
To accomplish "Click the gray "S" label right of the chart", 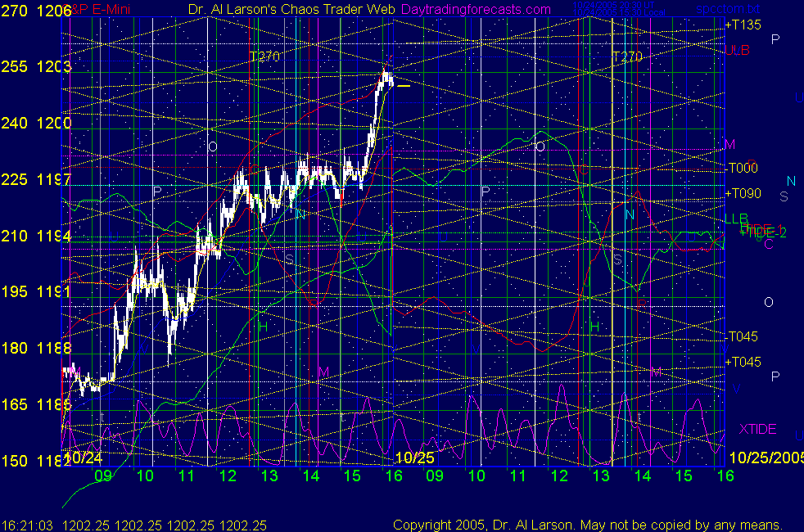I will click(784, 196).
